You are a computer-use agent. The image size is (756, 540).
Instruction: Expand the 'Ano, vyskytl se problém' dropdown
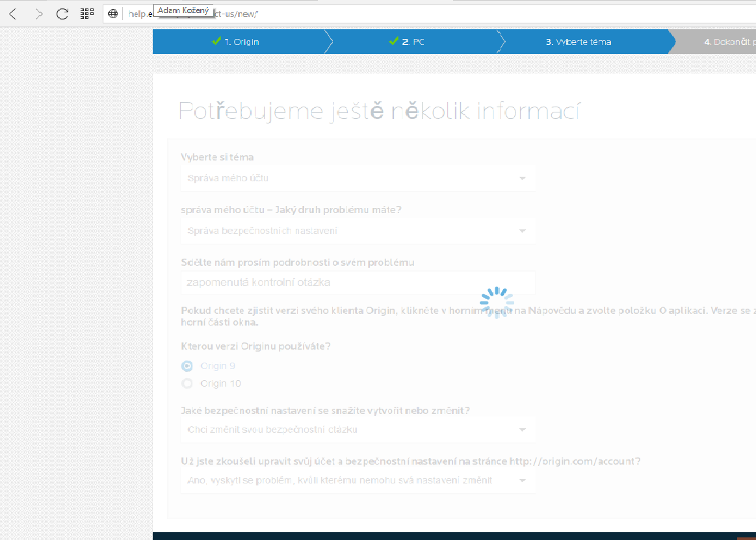click(x=358, y=480)
